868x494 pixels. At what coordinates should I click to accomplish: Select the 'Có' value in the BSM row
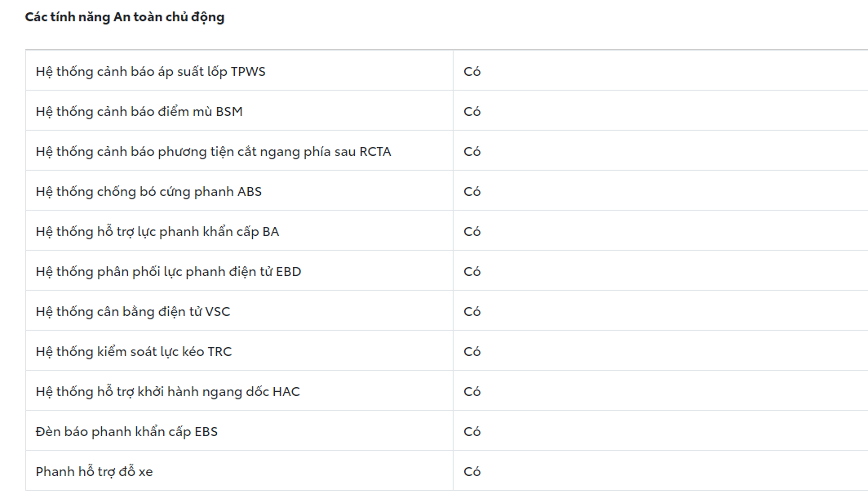472,111
